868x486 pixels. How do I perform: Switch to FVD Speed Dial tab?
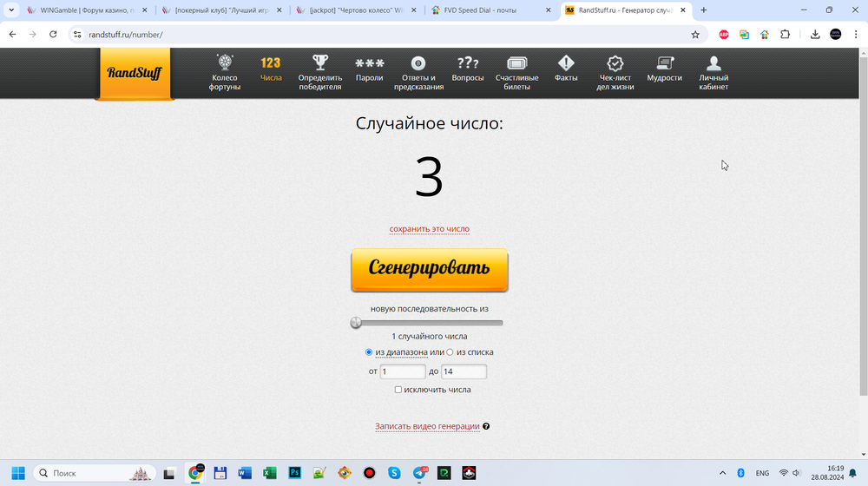click(491, 10)
